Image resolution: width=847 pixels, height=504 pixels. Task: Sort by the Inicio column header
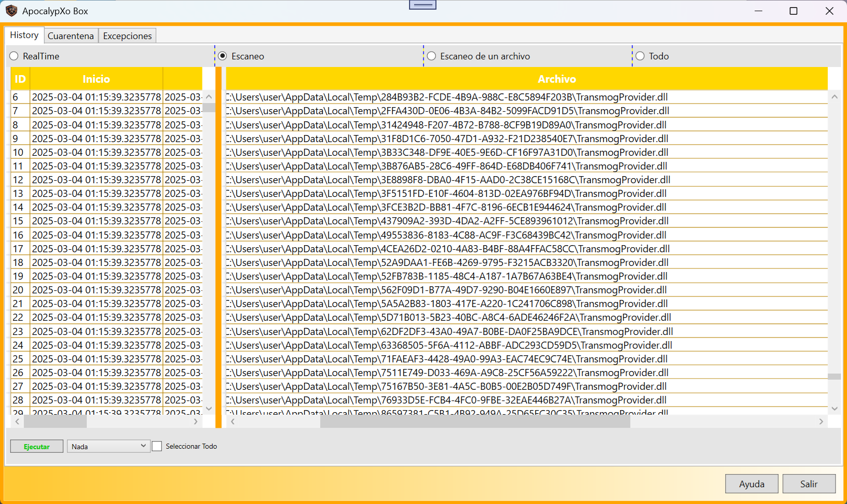coord(96,79)
